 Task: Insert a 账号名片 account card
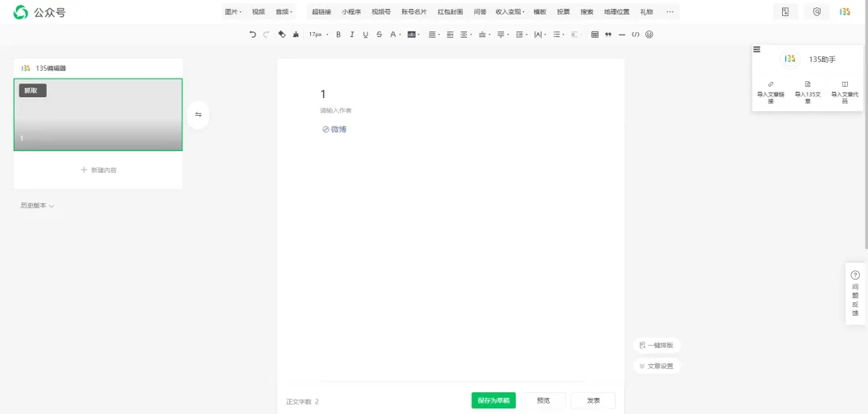(x=414, y=11)
